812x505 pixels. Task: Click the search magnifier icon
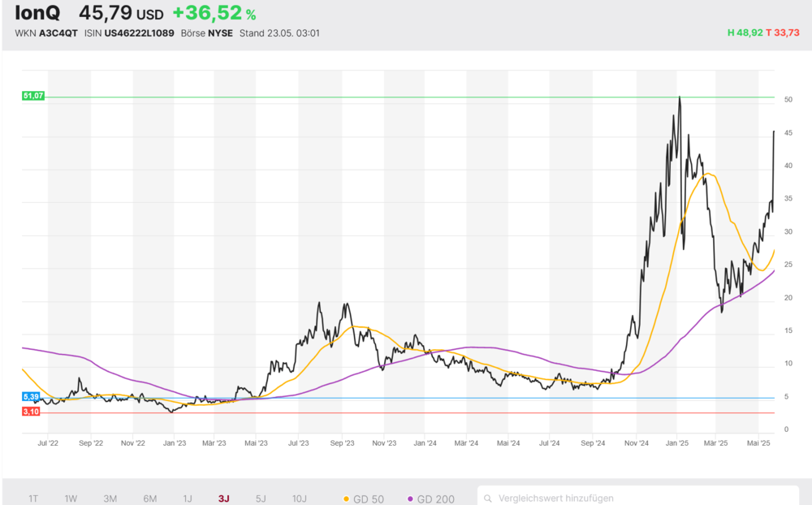point(488,499)
